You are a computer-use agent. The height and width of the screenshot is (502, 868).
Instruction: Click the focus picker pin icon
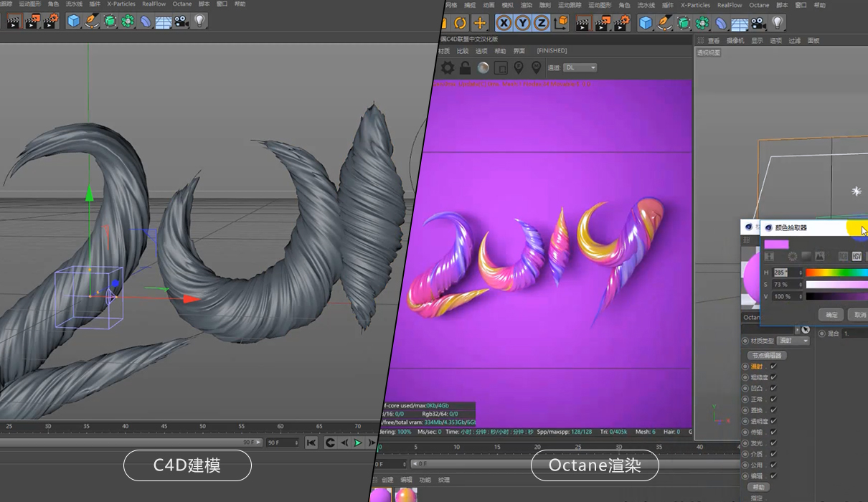click(x=519, y=67)
